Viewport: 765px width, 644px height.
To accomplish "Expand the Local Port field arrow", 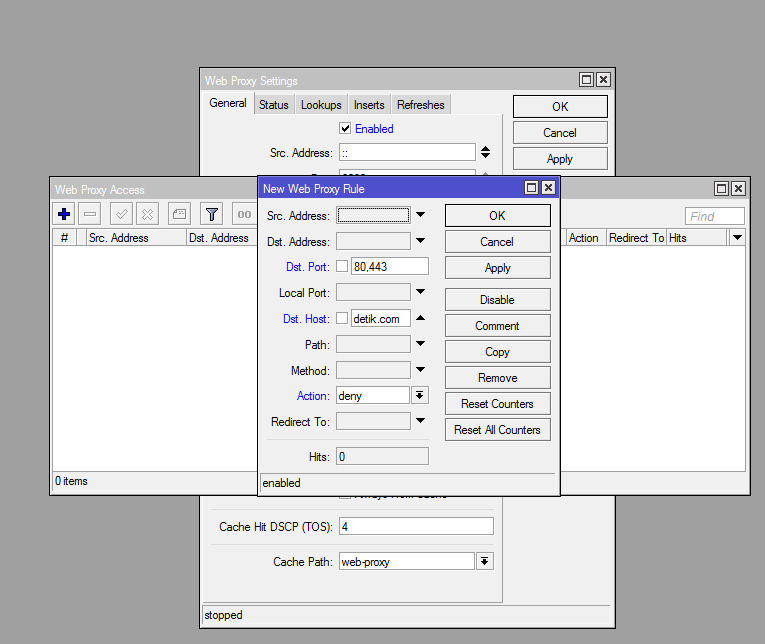I will click(x=421, y=292).
